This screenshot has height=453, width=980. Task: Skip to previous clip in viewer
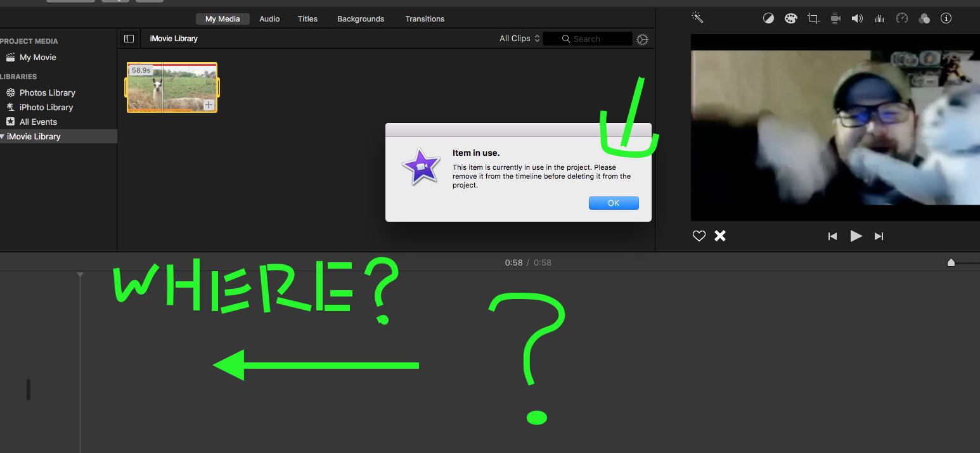(x=832, y=236)
